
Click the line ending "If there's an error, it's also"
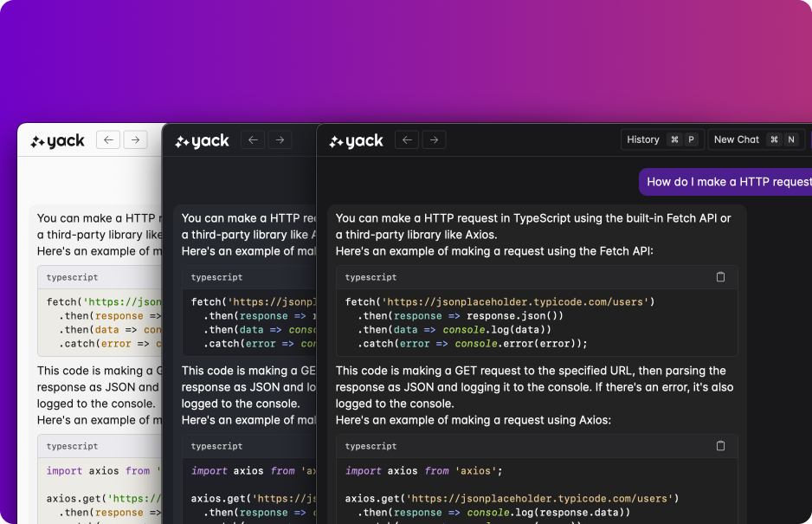click(534, 387)
